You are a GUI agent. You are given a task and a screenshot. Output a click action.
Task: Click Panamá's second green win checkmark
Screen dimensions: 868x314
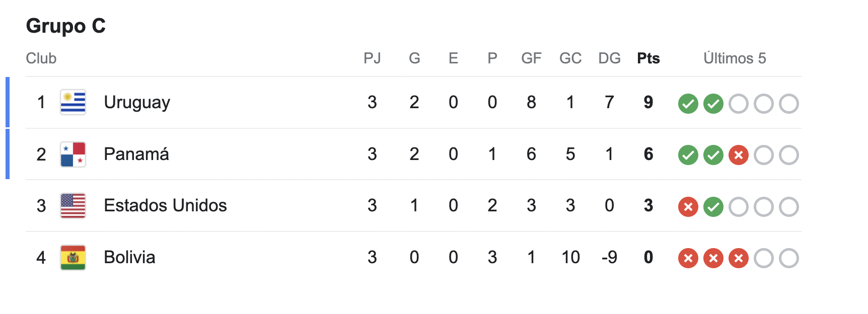(x=713, y=155)
